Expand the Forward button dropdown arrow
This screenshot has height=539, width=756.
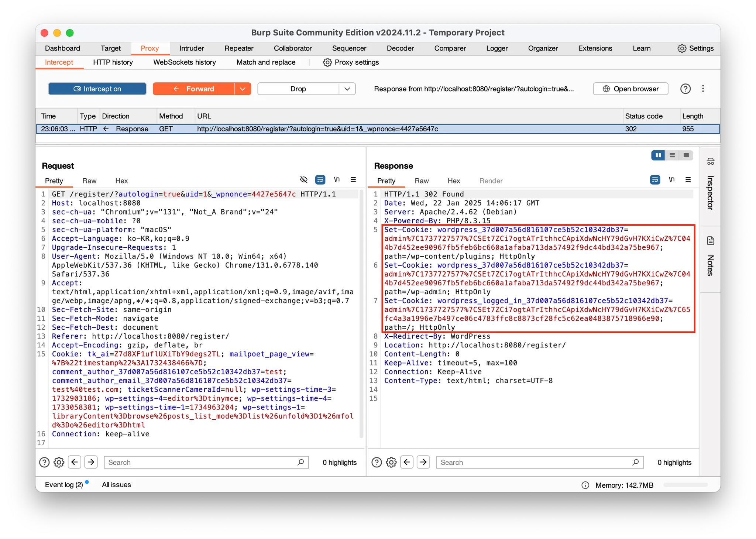[x=243, y=89]
